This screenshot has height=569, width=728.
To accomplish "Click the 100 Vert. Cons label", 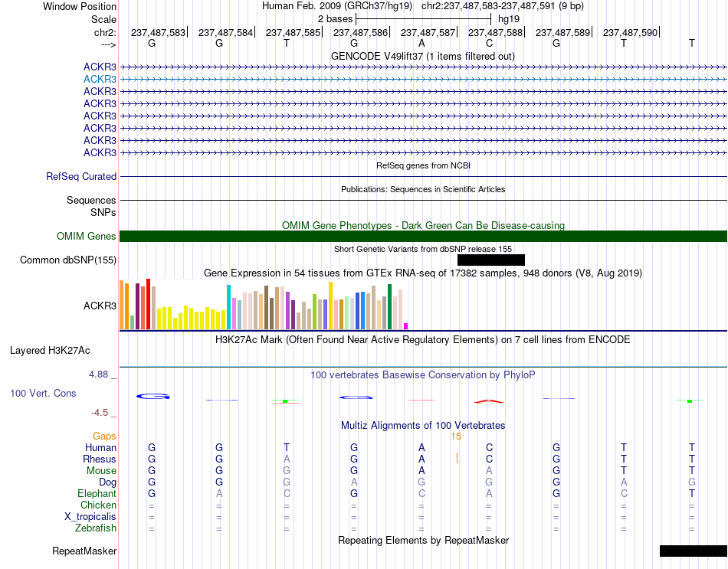I will [43, 393].
